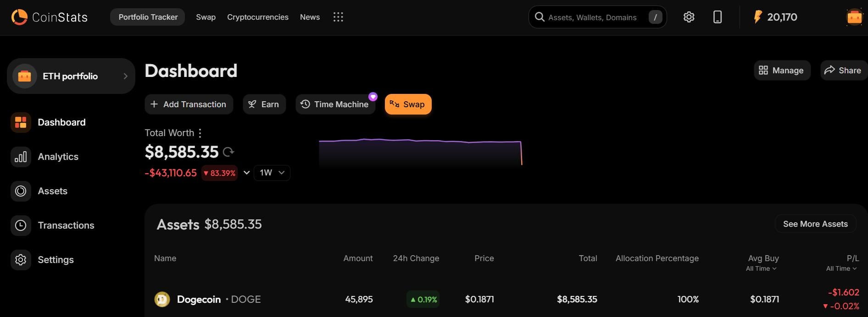The width and height of the screenshot is (868, 317).
Task: Focus the Assets, Wallets, Domains search field
Action: (x=592, y=17)
